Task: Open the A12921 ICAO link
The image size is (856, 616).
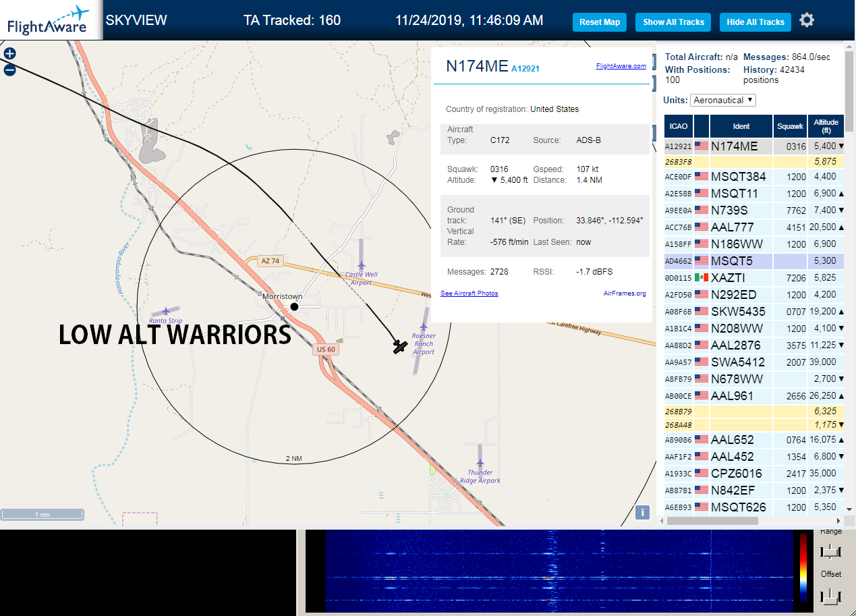Action: tap(525, 69)
